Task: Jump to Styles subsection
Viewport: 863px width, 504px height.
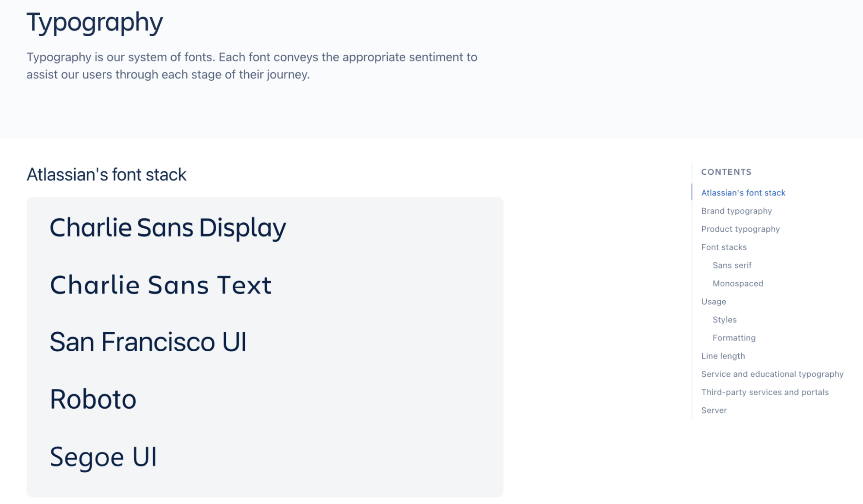Action: point(724,320)
